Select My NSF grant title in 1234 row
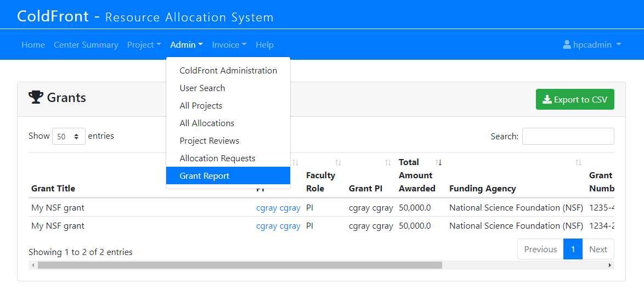Image resolution: width=644 pixels, height=289 pixels. (58, 226)
